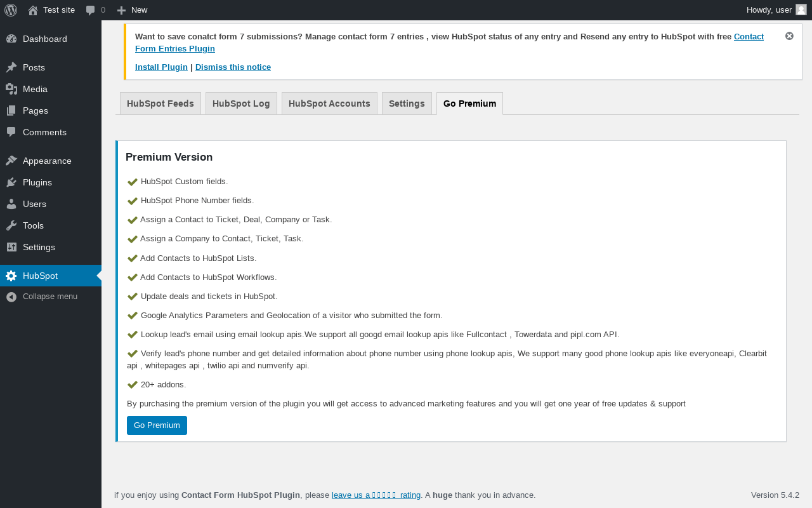Image resolution: width=812 pixels, height=508 pixels.
Task: Open comments bubble in admin bar
Action: click(x=91, y=10)
